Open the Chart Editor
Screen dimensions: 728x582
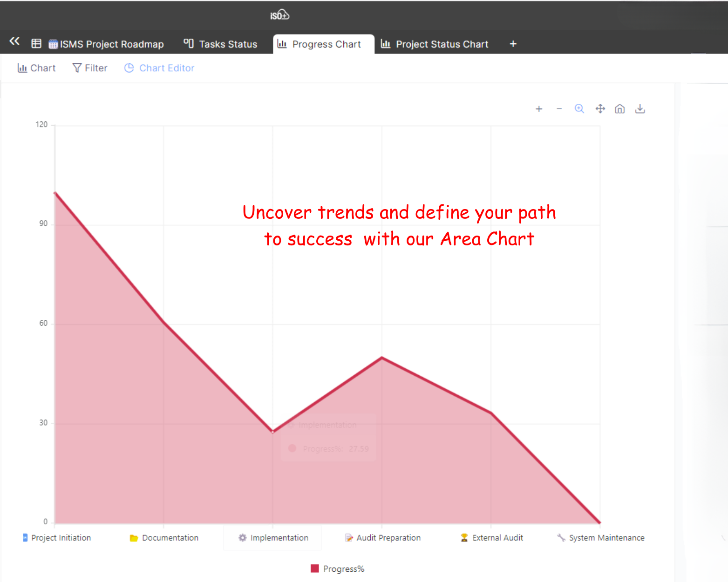pyautogui.click(x=159, y=68)
